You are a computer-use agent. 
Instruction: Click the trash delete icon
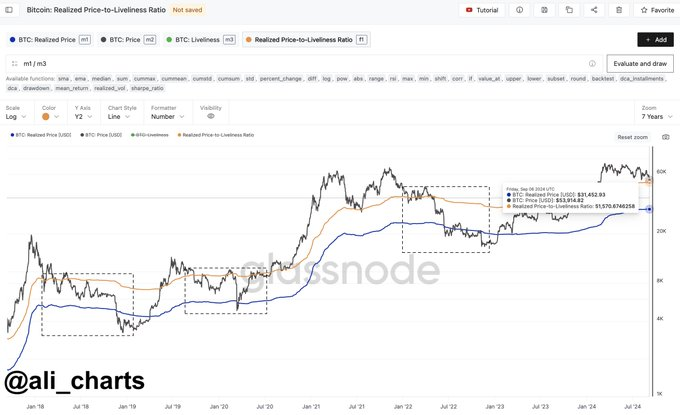[619, 10]
